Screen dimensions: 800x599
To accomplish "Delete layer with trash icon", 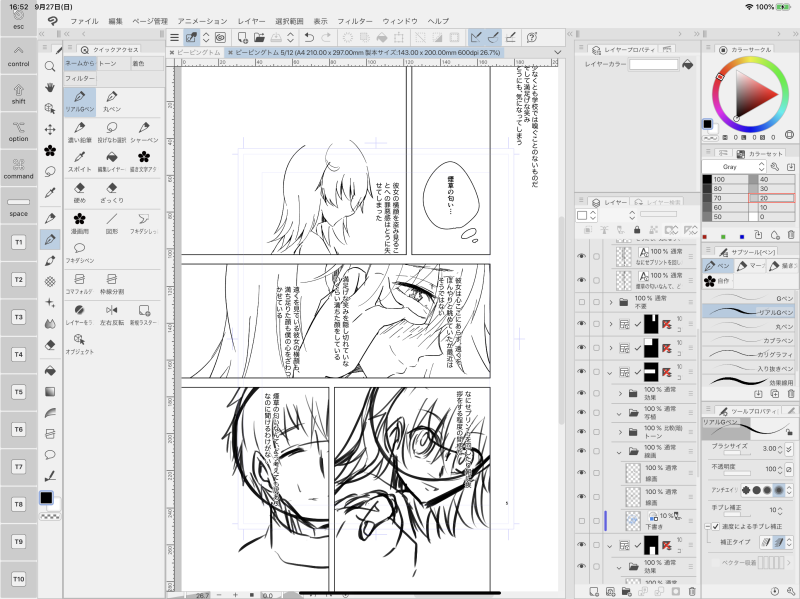I will click(x=692, y=592).
